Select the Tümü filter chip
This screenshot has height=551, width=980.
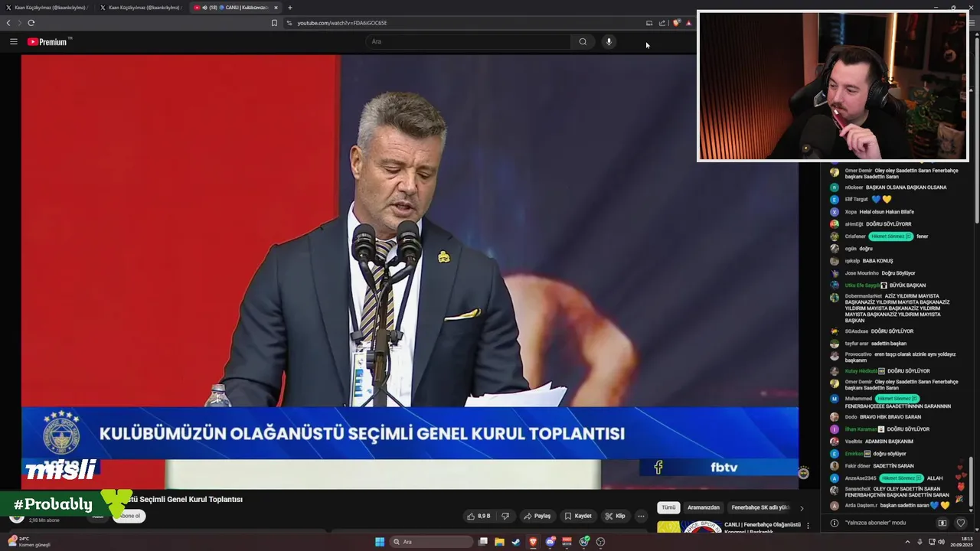(668, 507)
